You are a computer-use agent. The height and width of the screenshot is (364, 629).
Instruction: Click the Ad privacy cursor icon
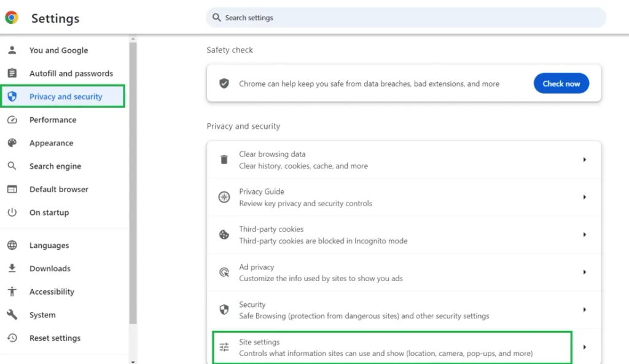coord(224,272)
